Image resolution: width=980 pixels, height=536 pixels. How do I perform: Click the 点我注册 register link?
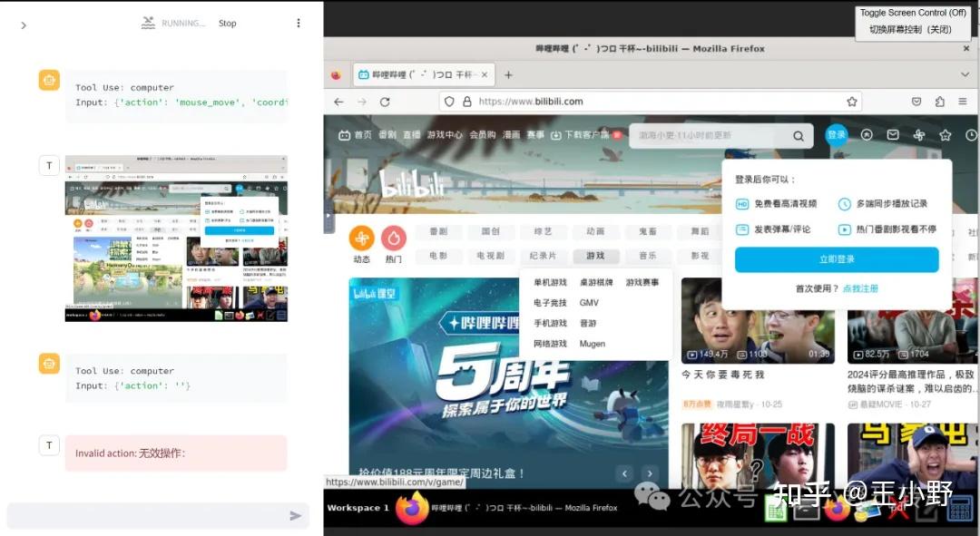[x=860, y=288]
